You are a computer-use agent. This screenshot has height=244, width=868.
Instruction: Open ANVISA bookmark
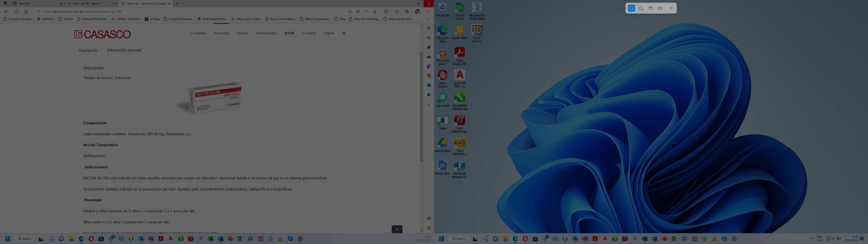click(66, 19)
